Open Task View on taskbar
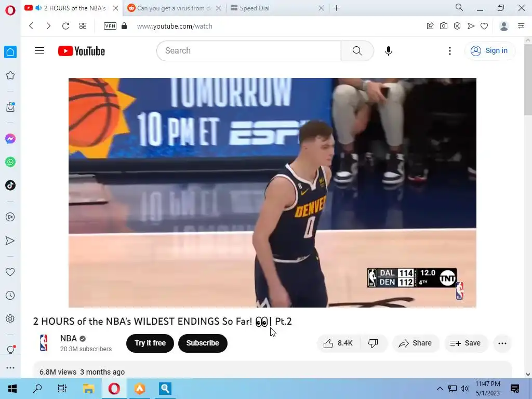This screenshot has height=399, width=532. [x=62, y=389]
